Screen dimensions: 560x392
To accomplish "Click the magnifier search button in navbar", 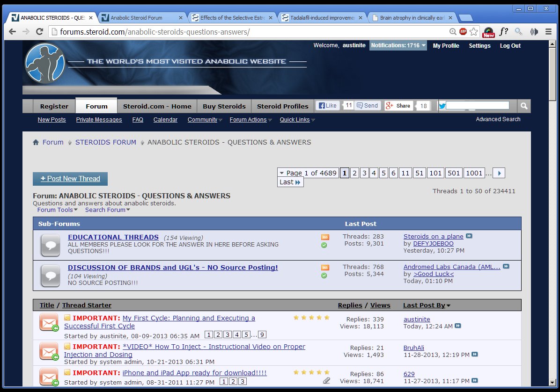I will coord(524,106).
